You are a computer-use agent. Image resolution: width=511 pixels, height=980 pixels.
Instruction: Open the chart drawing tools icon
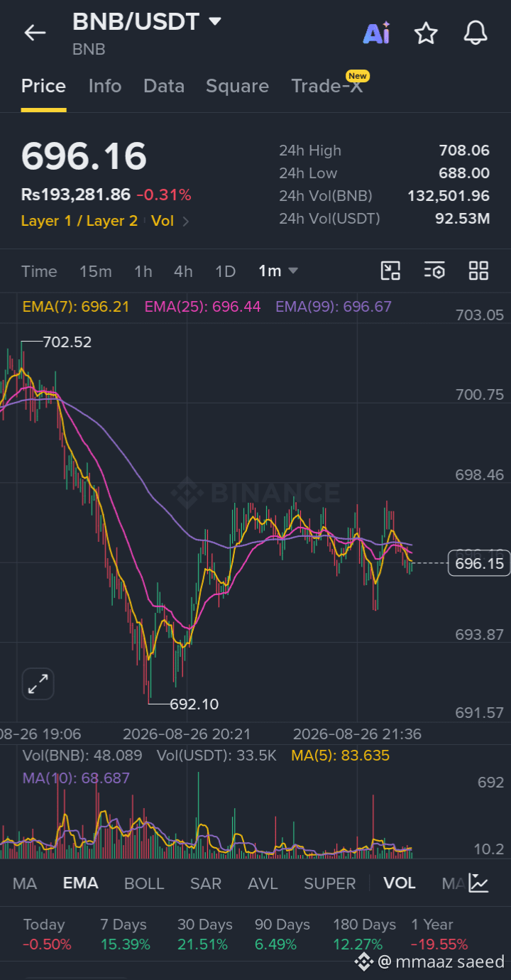pos(390,271)
